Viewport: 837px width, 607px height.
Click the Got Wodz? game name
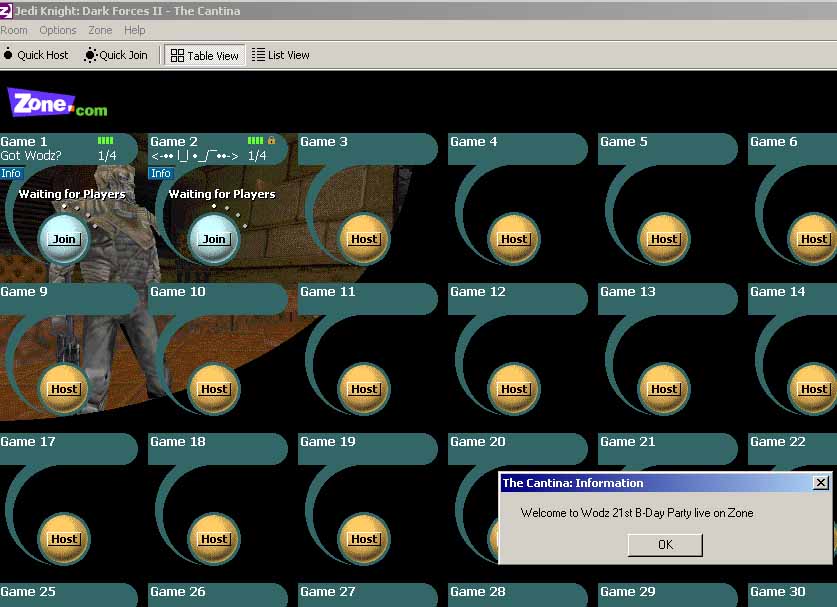click(30, 155)
